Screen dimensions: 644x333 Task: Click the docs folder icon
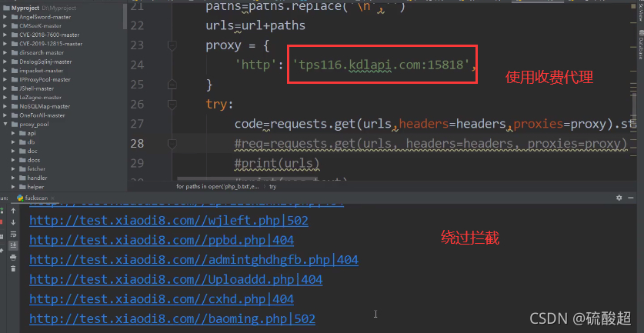[x=22, y=160]
